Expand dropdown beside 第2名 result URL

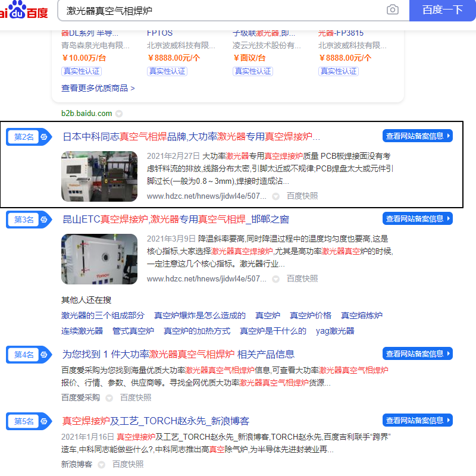[x=275, y=197]
